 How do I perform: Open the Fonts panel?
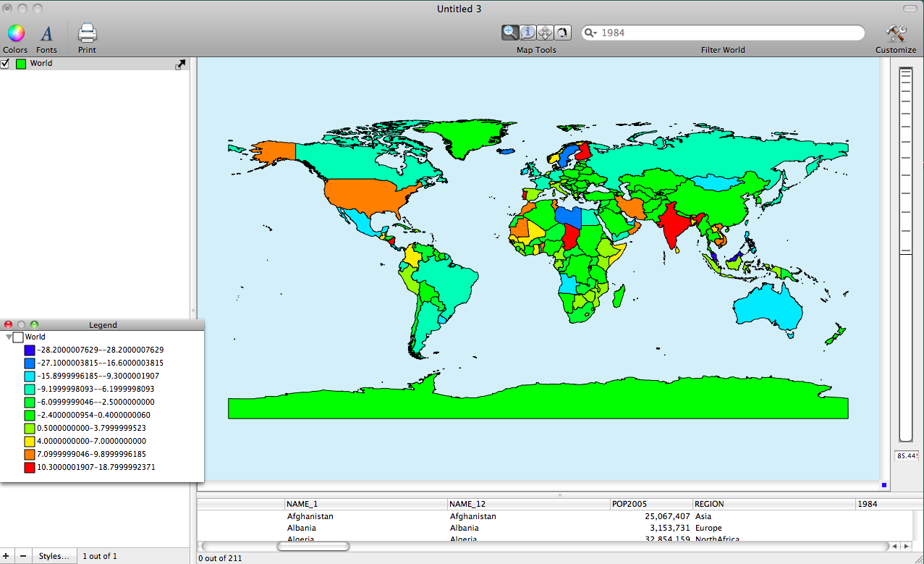[x=46, y=33]
